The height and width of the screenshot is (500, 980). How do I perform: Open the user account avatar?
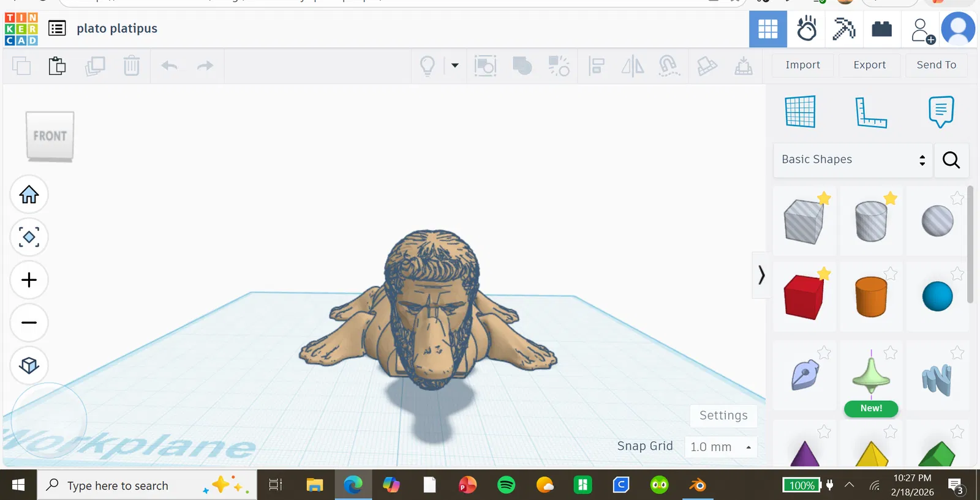click(x=958, y=28)
